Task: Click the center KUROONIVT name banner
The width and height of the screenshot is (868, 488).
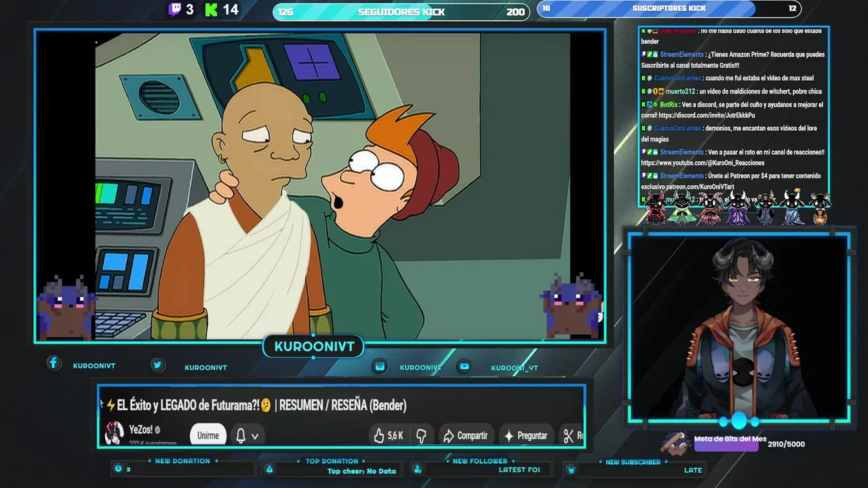Action: click(x=314, y=347)
